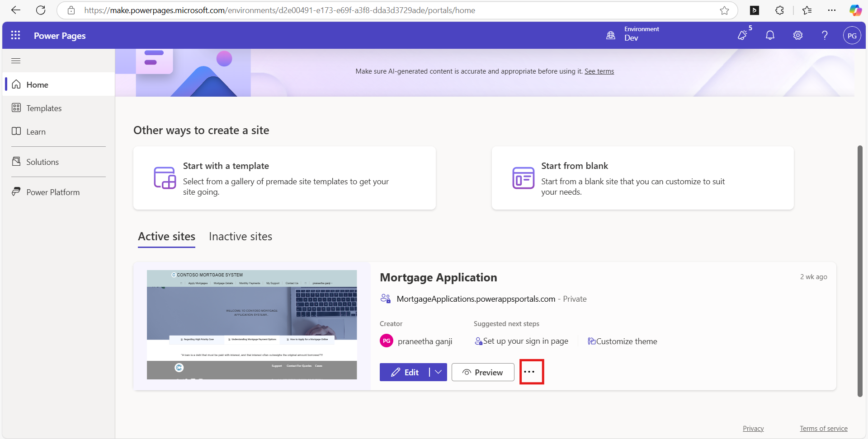This screenshot has width=868, height=439.
Task: Switch to the Inactive sites tab
Action: coord(240,237)
